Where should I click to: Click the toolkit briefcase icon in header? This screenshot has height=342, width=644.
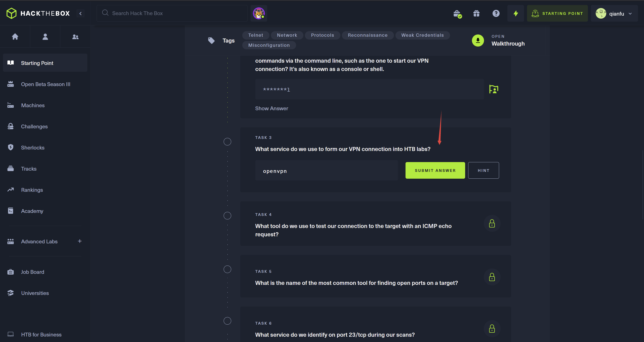457,14
